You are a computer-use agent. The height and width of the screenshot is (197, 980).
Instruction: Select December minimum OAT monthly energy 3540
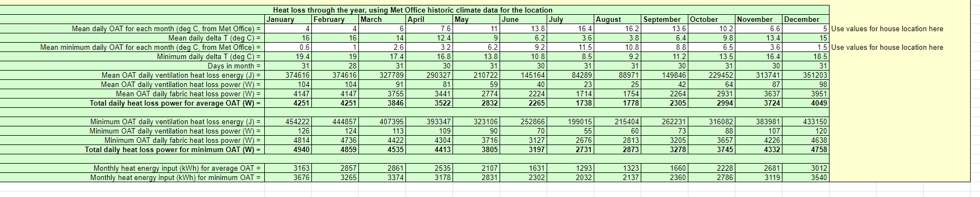tap(805, 177)
